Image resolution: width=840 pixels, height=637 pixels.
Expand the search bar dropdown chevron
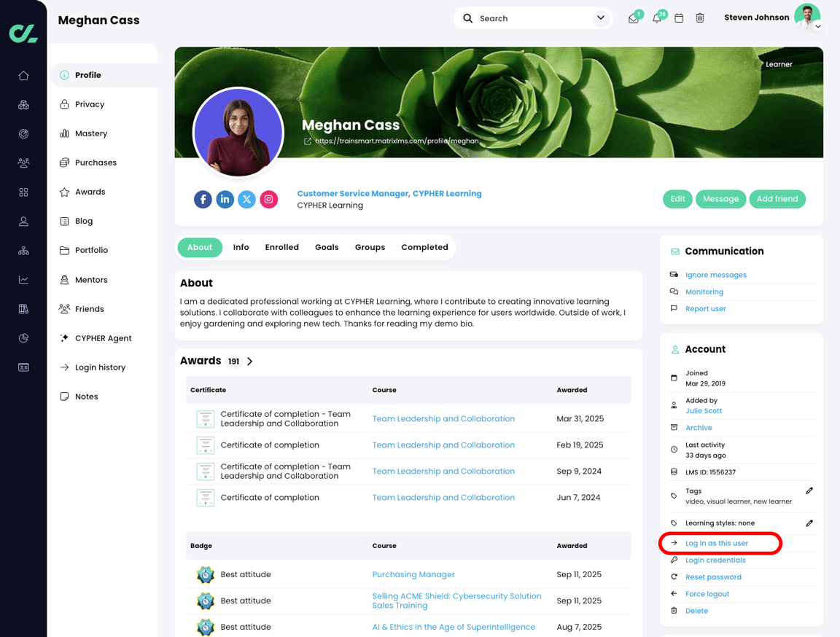(600, 17)
